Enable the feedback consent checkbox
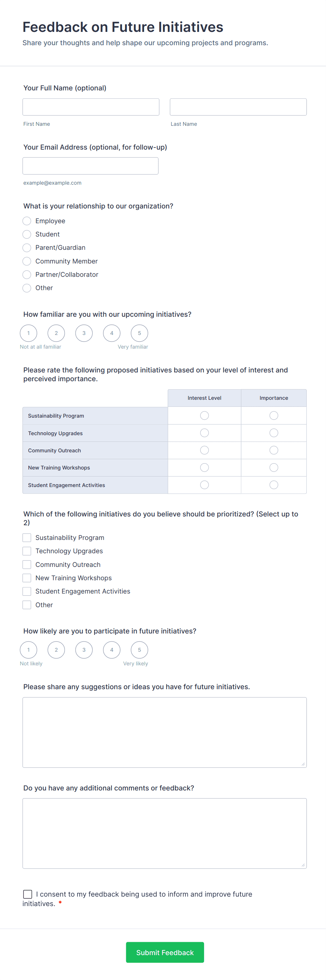The width and height of the screenshot is (326, 980). point(27,895)
